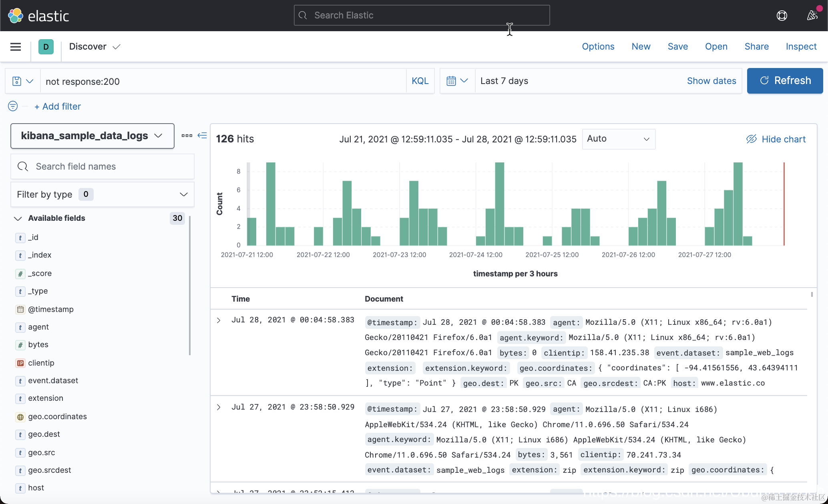
Task: Click the + Add filter link
Action: (58, 106)
